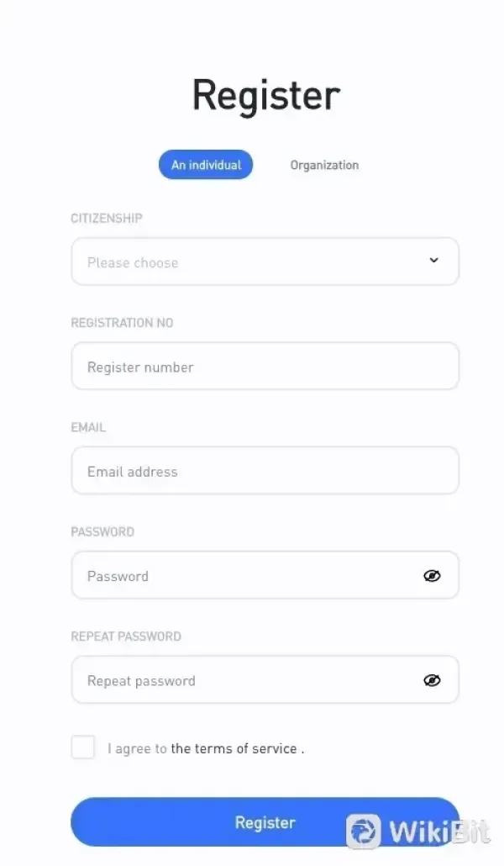Click the REPEAT PASSWORD label

[x=126, y=636]
